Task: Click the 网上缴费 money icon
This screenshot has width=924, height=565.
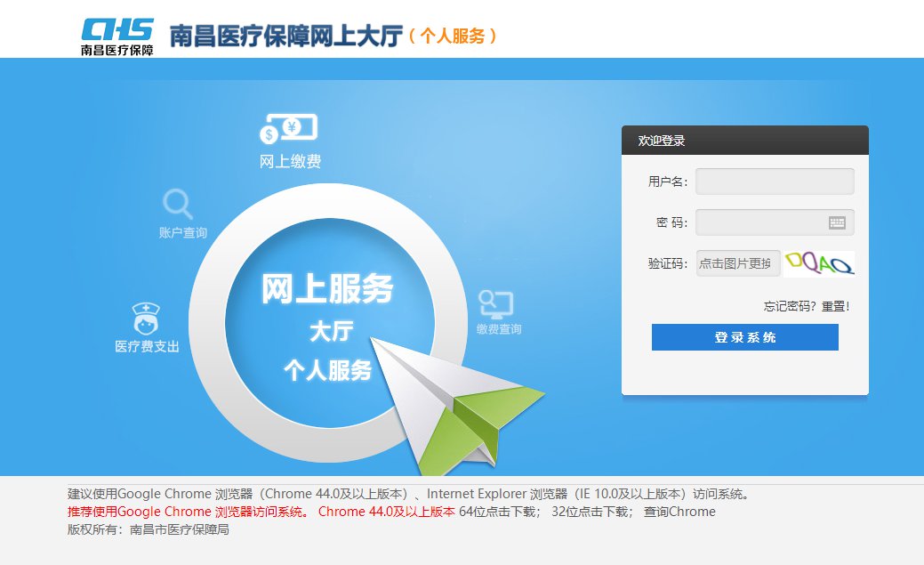Action: 289,128
